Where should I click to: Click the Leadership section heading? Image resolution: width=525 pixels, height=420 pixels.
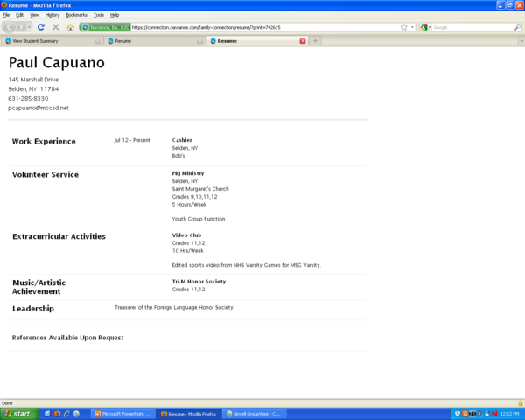pos(33,309)
